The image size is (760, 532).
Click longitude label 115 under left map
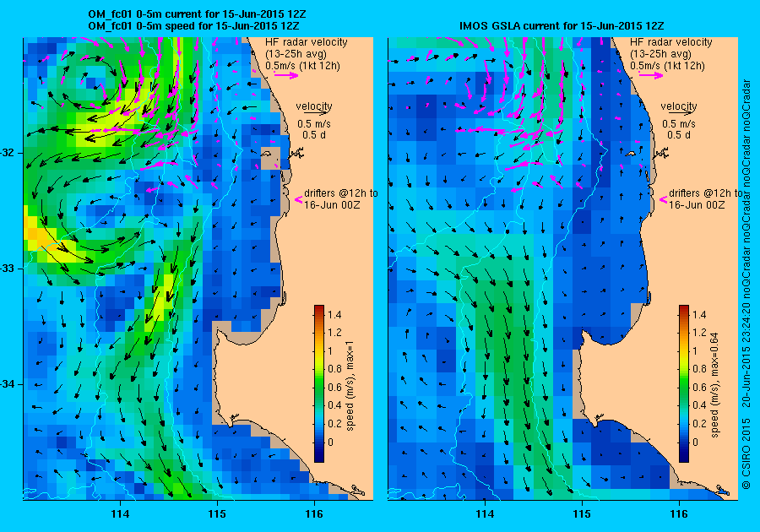[217, 513]
